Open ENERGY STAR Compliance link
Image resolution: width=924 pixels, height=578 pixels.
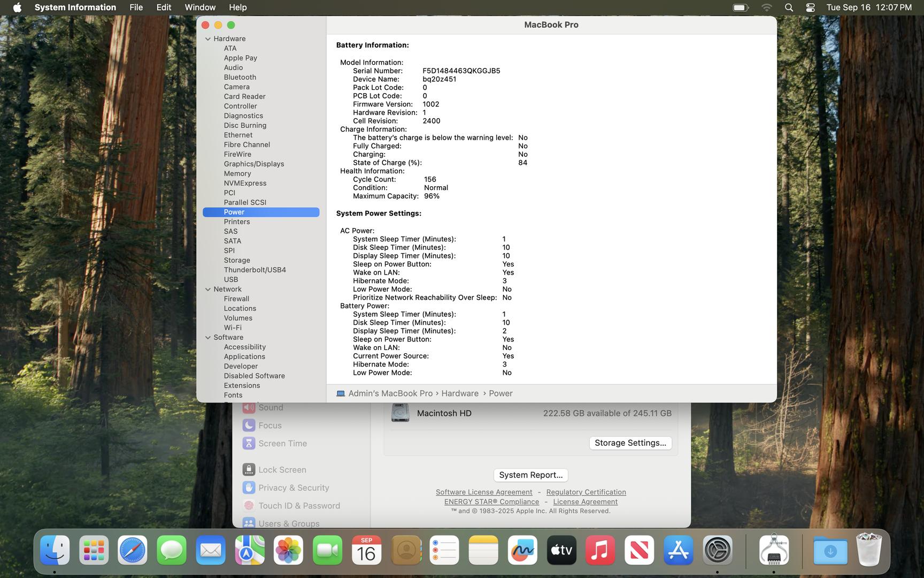491,501
